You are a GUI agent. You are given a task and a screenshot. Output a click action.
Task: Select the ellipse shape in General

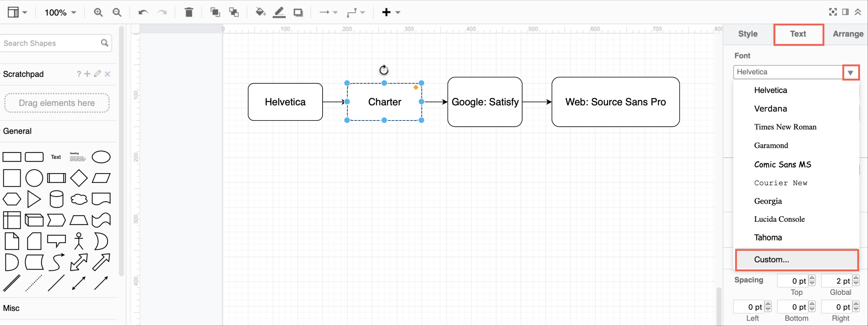pyautogui.click(x=101, y=157)
